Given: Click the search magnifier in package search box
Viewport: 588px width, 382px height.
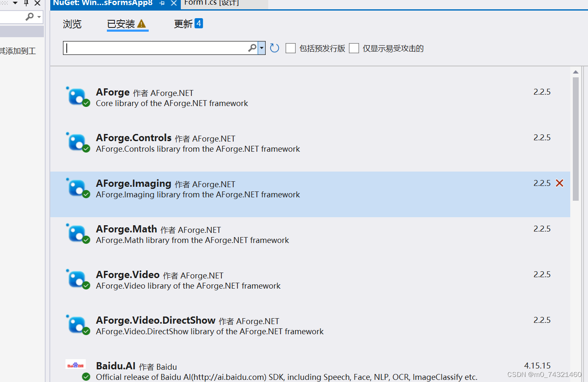Looking at the screenshot, I should point(252,48).
